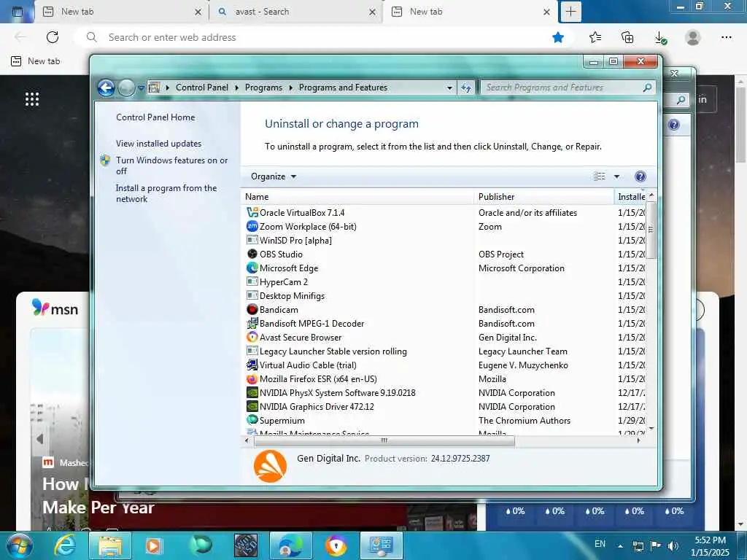
Task: Select the Oracle VirtualBox 7.1.4 icon
Action: coord(252,212)
